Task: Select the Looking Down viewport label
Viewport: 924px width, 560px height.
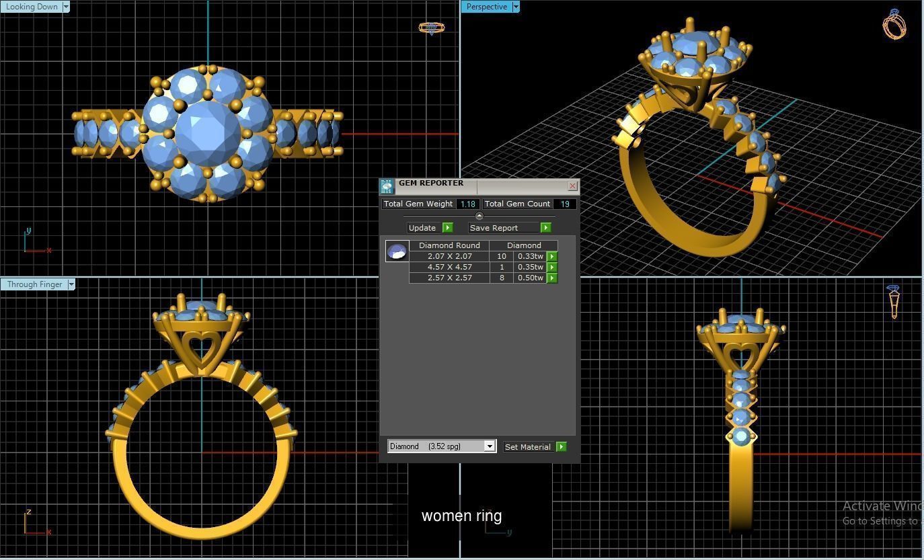Action: (x=32, y=7)
